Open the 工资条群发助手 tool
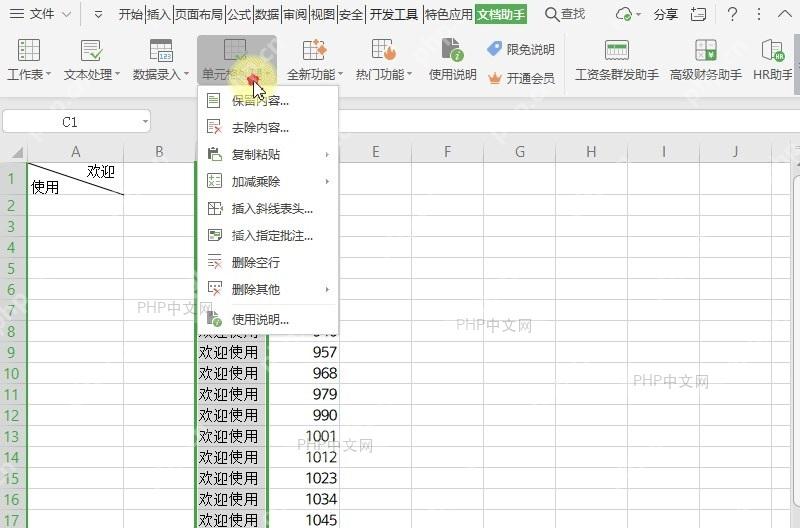This screenshot has width=800, height=528. (617, 60)
